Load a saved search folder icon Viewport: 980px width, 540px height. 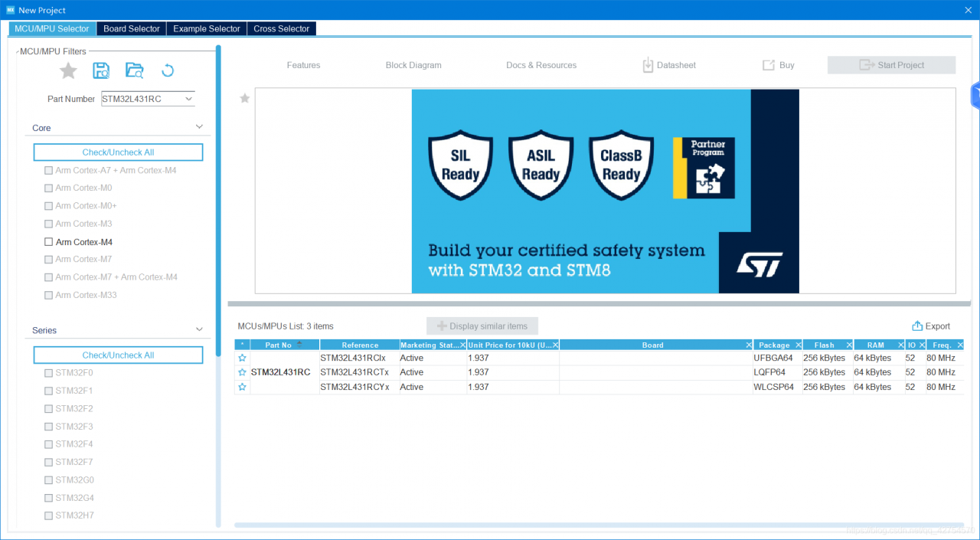point(134,71)
